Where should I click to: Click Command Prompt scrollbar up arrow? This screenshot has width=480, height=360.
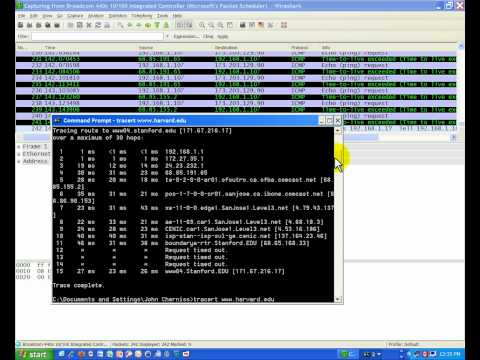point(338,131)
